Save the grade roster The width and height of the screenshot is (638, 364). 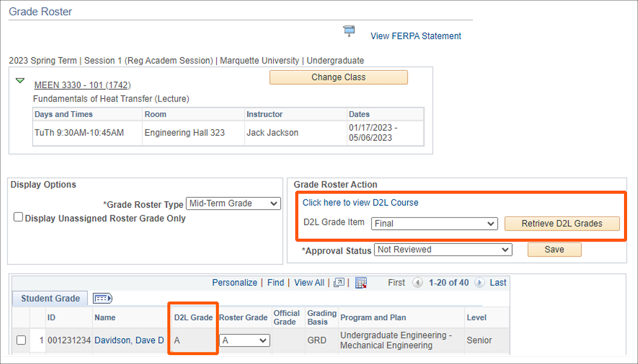pyautogui.click(x=554, y=250)
